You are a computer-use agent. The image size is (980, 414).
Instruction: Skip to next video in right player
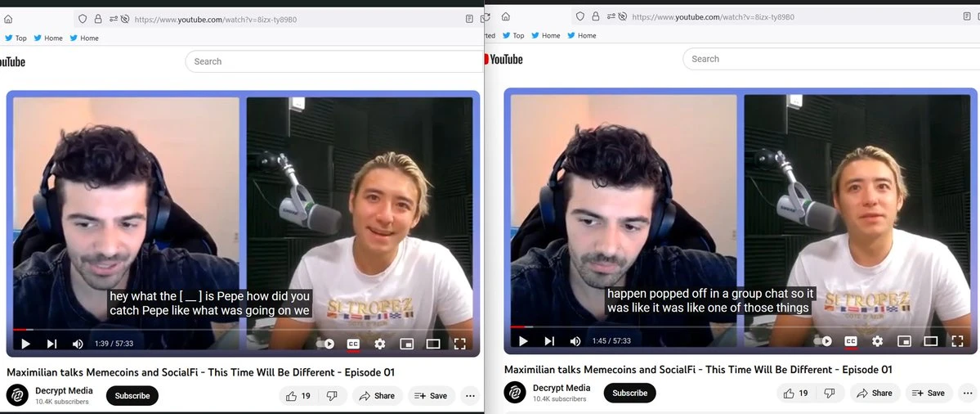549,341
